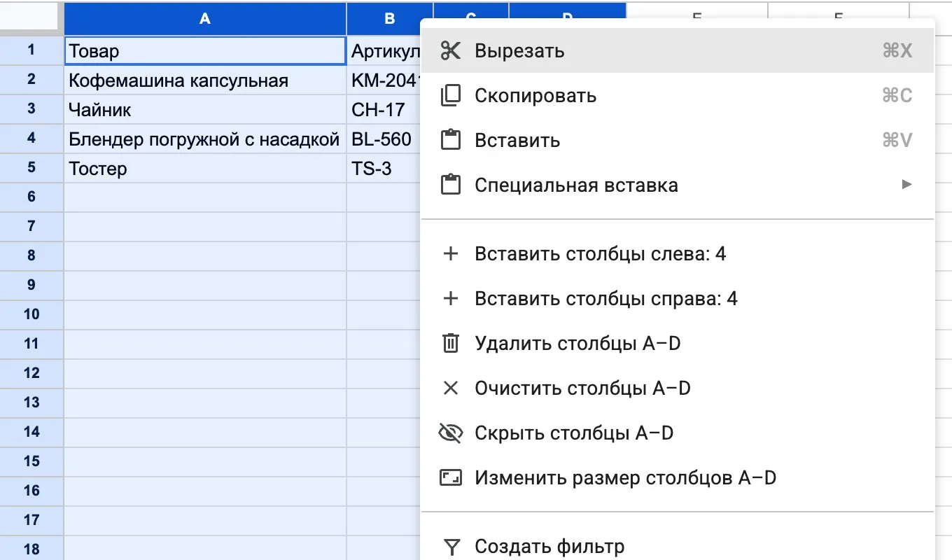Select cell containing TS-3
The width and height of the screenshot is (952, 560).
coord(384,168)
